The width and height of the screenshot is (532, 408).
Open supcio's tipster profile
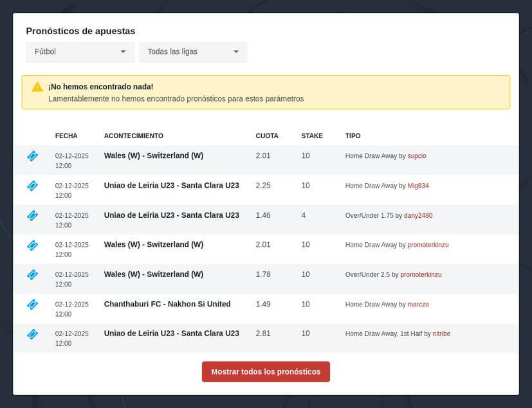click(x=417, y=155)
